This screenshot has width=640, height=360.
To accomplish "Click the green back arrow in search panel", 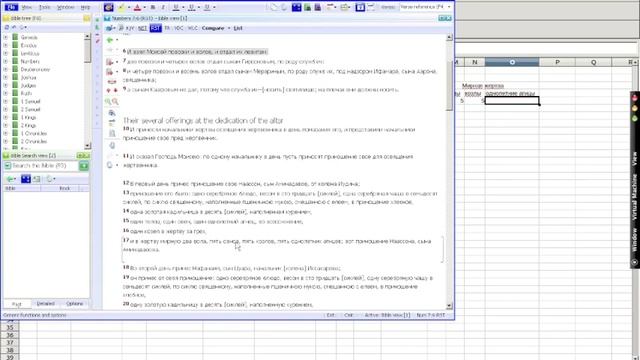I will coord(10,179).
